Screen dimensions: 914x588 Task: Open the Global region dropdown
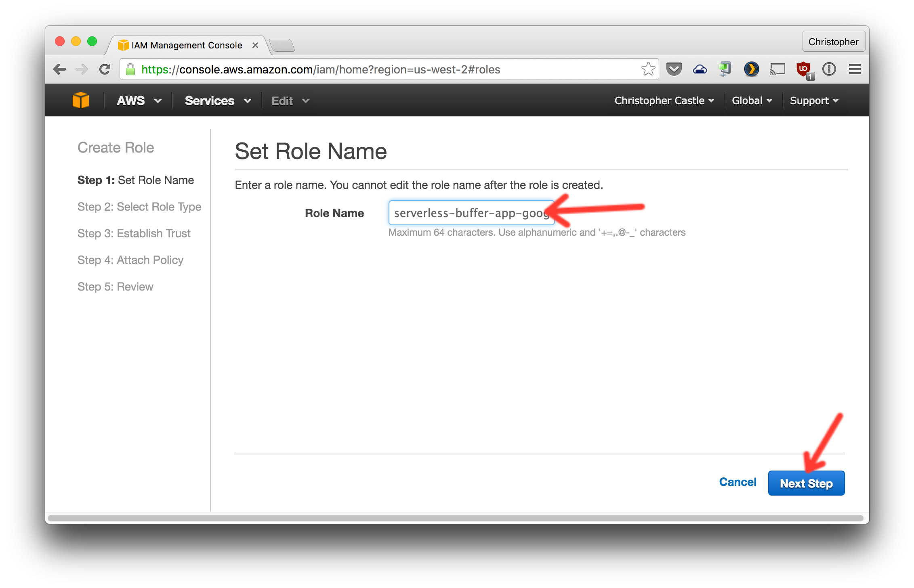point(752,100)
